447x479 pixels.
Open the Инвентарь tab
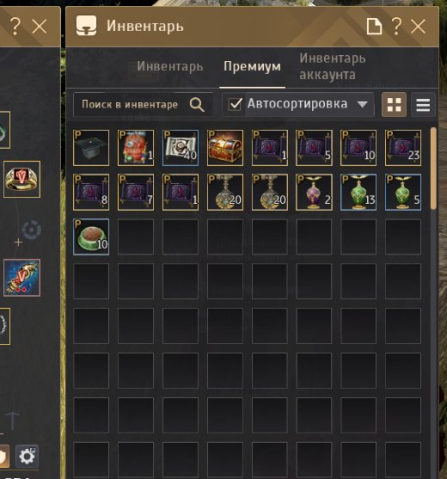pos(170,66)
